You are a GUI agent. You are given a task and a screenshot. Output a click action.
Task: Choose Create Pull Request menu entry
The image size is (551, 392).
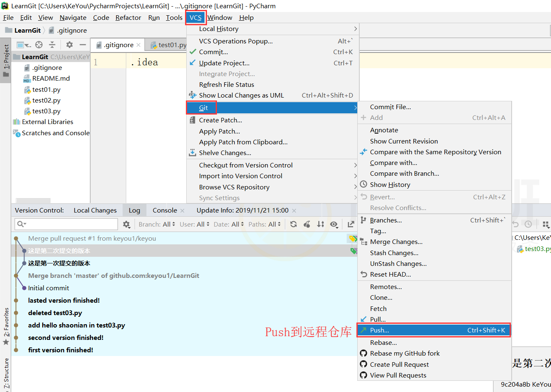click(399, 364)
